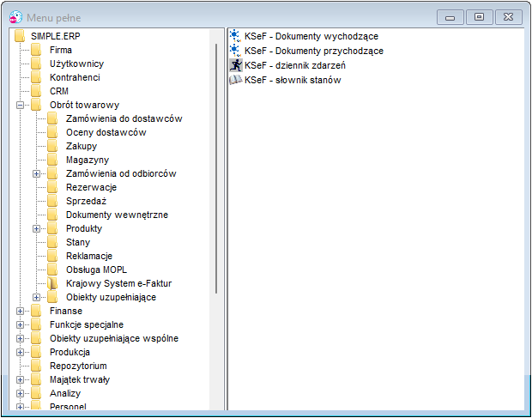Click the open folder icon of Krajowy System e-Faktur
Viewport: 532px width, 418px height.
tap(52, 283)
